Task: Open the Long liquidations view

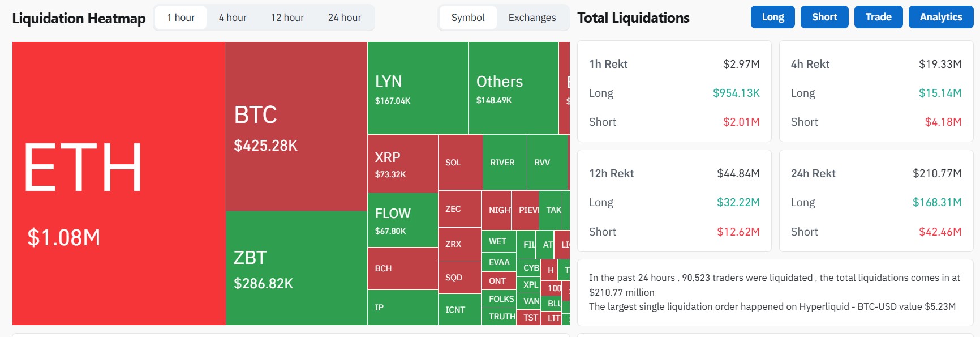Action: [x=772, y=16]
